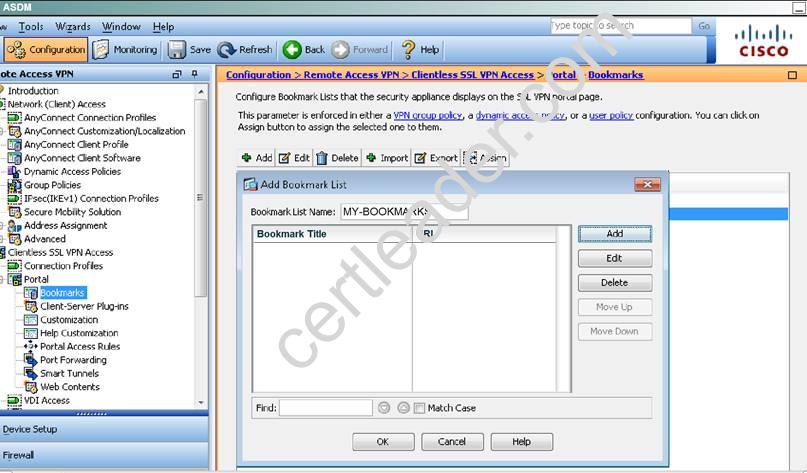Click the Portal Access Rules icon
Viewport: 807px width, 473px height.
click(x=31, y=346)
